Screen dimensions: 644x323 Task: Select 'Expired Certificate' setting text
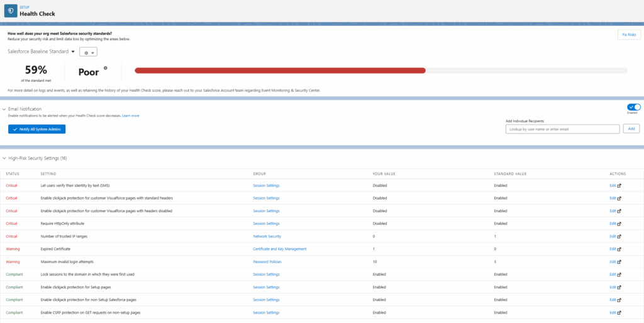[55, 249]
